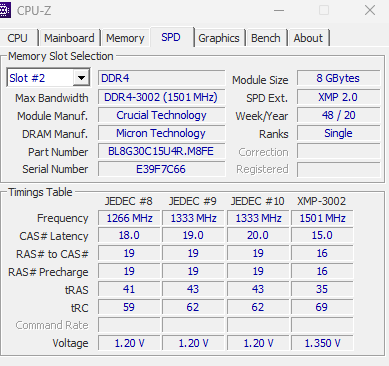The image size is (389, 366).
Task: Click the SPD Ext. value XMP 2.0
Action: coord(338,97)
